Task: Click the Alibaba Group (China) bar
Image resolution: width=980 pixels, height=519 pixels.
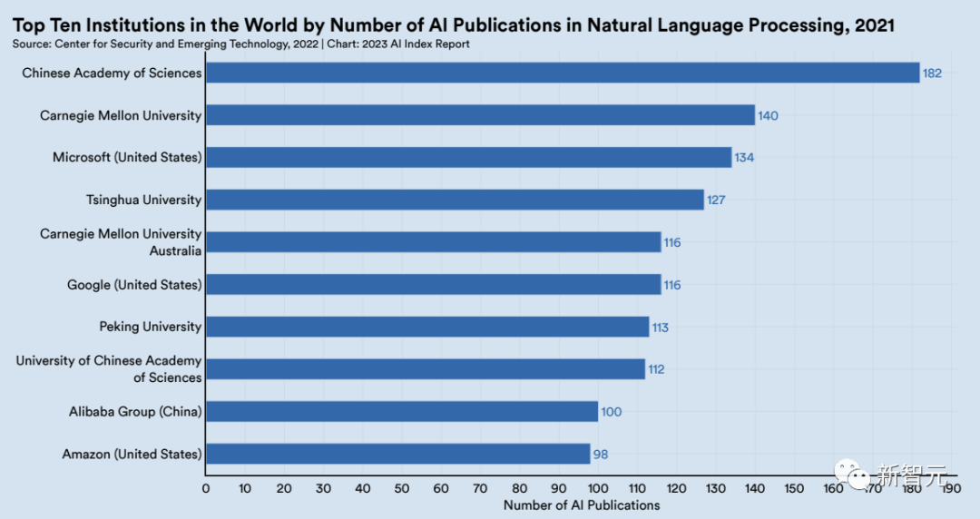Action: pos(402,411)
